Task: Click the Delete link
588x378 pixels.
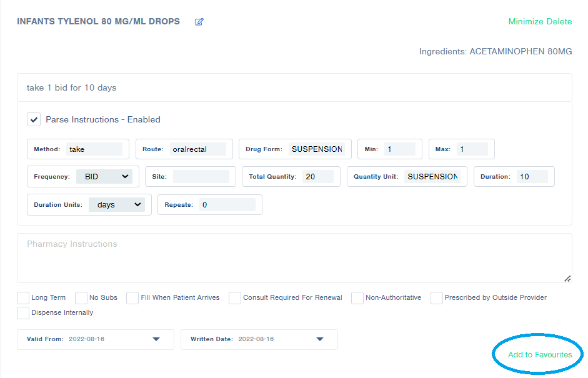Action: coord(559,21)
